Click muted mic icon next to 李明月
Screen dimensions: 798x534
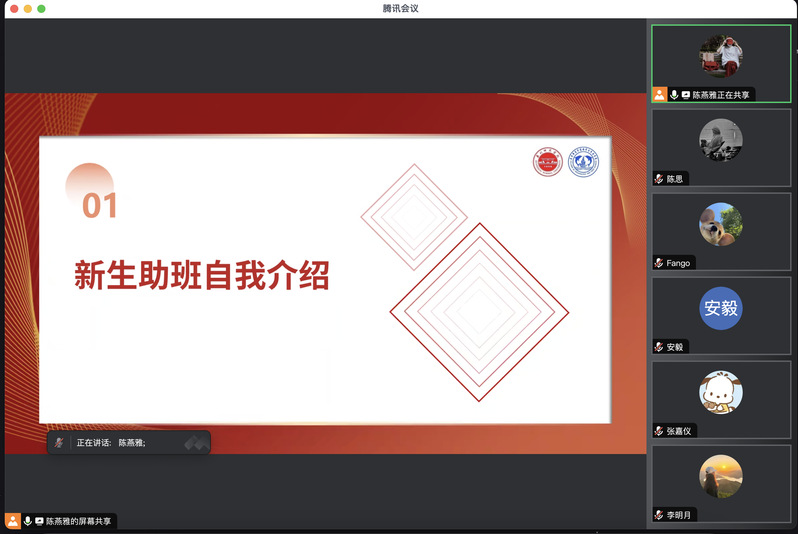(x=659, y=515)
